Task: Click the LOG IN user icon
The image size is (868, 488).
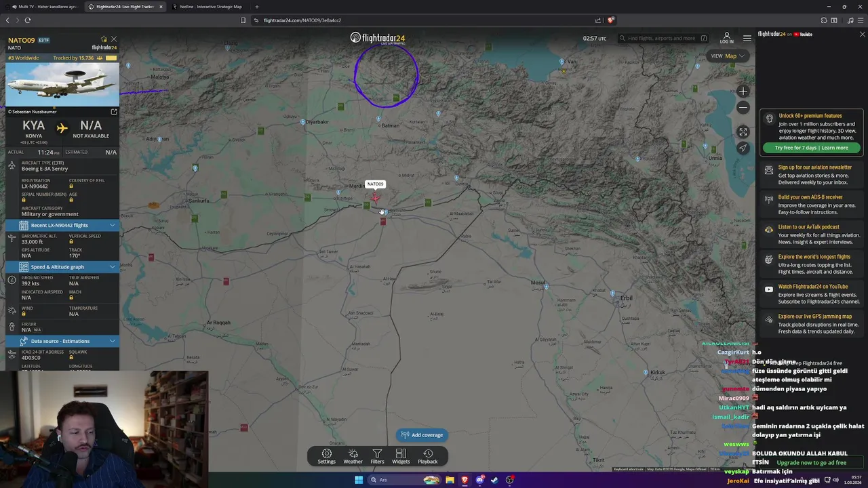Action: click(x=726, y=38)
